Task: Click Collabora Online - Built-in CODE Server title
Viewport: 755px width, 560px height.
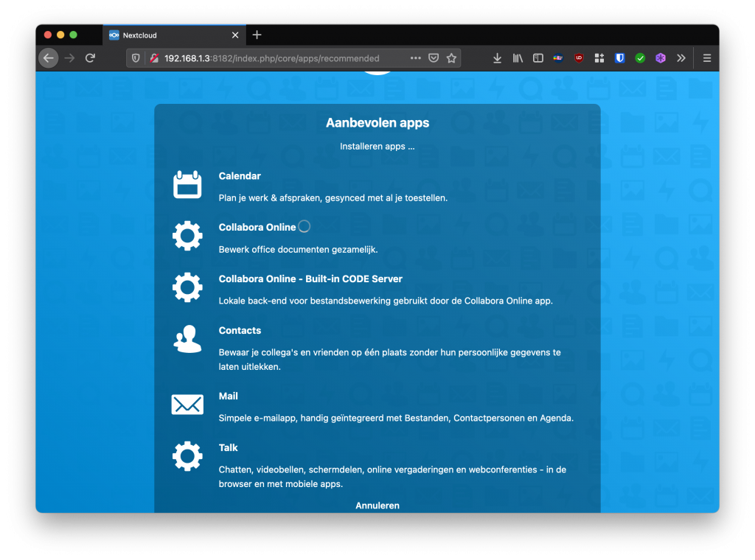Action: coord(310,279)
